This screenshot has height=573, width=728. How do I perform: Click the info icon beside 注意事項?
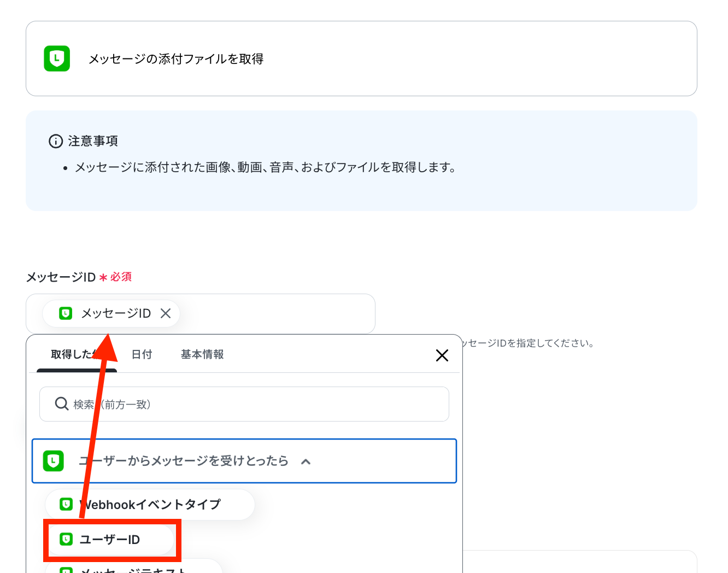(56, 141)
